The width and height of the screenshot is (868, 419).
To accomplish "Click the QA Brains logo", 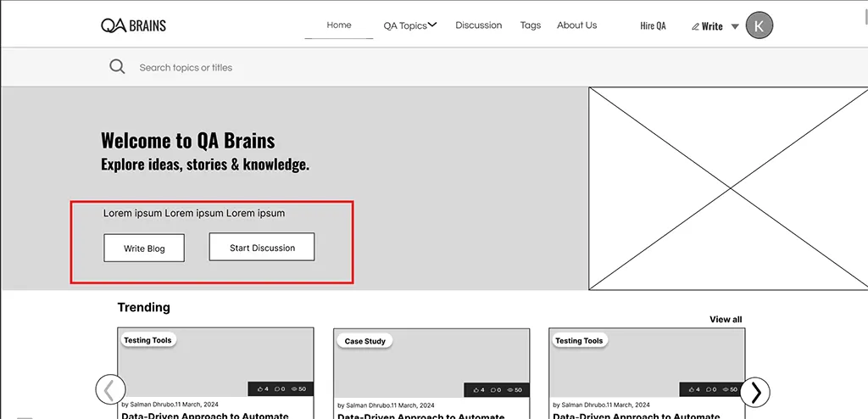I will [133, 25].
